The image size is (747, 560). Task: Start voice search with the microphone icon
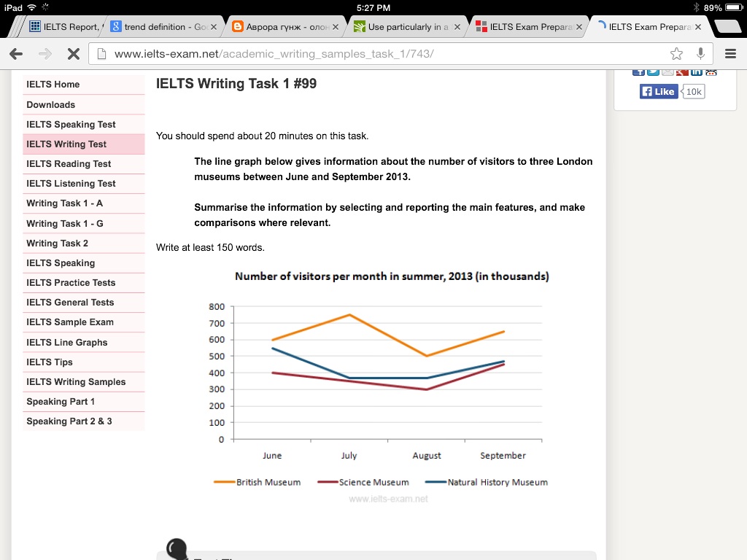pos(700,54)
